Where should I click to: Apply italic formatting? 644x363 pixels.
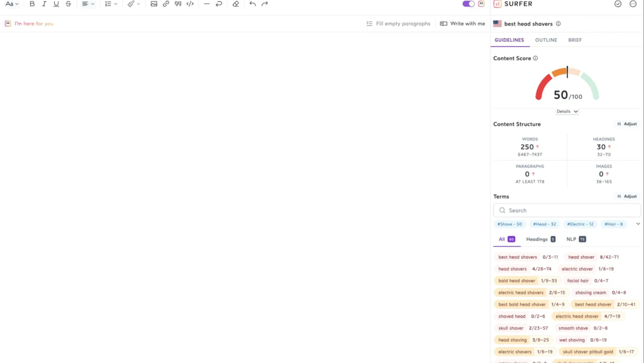pos(44,4)
